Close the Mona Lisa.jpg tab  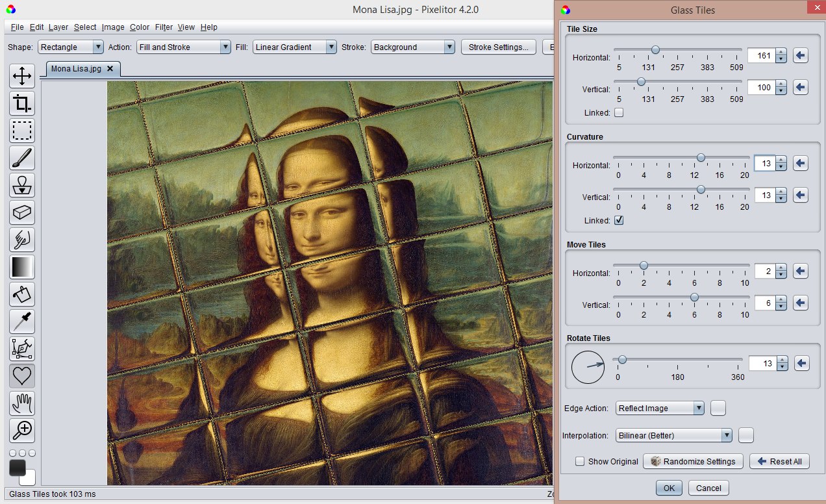pyautogui.click(x=110, y=68)
